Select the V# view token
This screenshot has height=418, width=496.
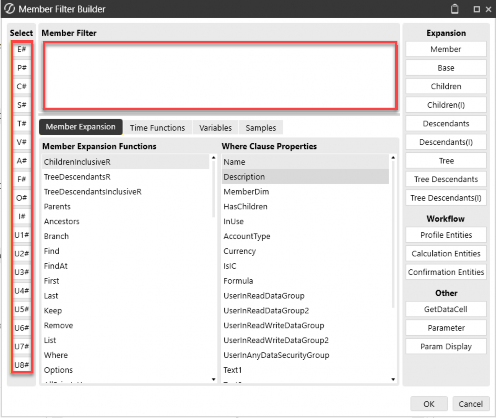[x=22, y=142]
